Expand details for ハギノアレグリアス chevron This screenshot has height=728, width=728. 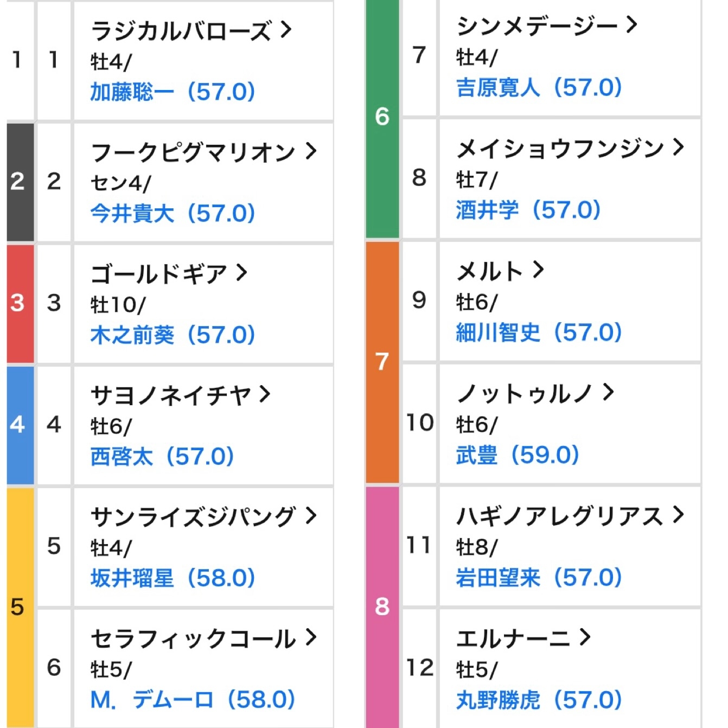point(678,514)
